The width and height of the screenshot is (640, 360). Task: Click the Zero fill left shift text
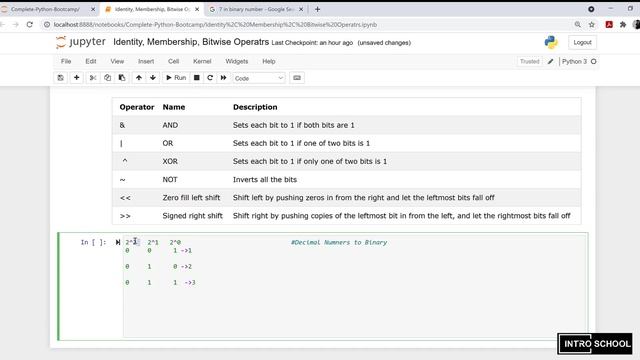click(x=191, y=198)
